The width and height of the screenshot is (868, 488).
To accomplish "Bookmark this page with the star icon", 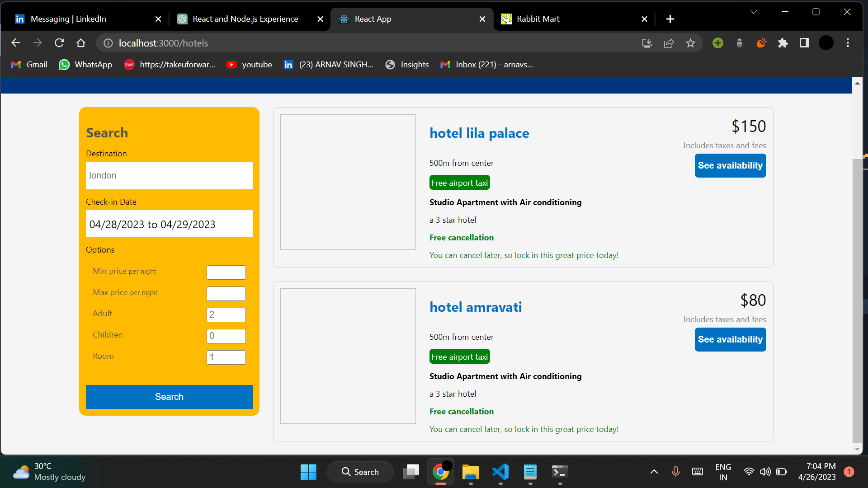I will pyautogui.click(x=690, y=43).
